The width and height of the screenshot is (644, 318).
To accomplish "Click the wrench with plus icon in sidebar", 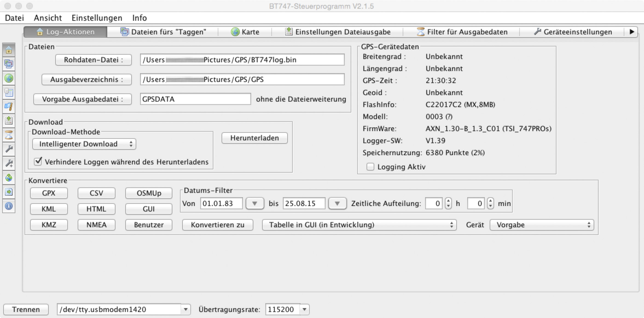I will click(x=9, y=163).
